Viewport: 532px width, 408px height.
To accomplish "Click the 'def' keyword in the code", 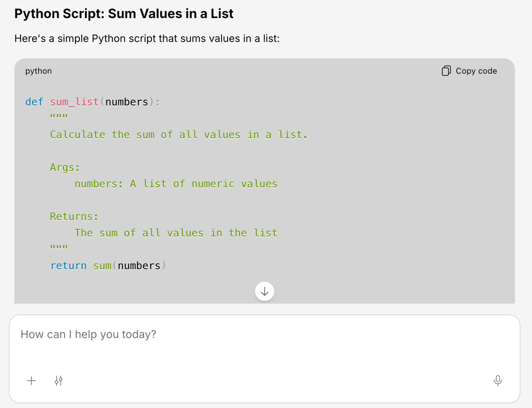I will pyautogui.click(x=34, y=102).
